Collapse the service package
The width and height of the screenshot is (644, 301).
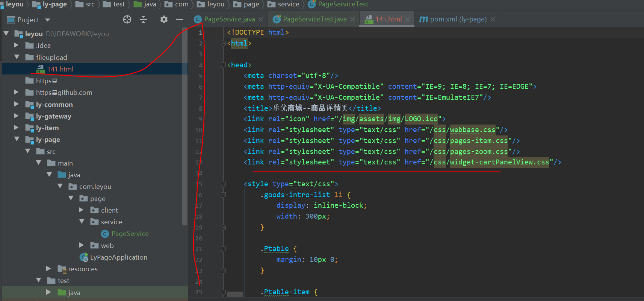[82, 222]
